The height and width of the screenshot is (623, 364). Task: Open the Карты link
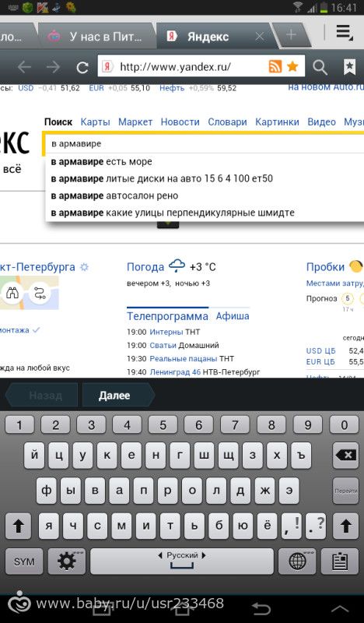point(95,122)
